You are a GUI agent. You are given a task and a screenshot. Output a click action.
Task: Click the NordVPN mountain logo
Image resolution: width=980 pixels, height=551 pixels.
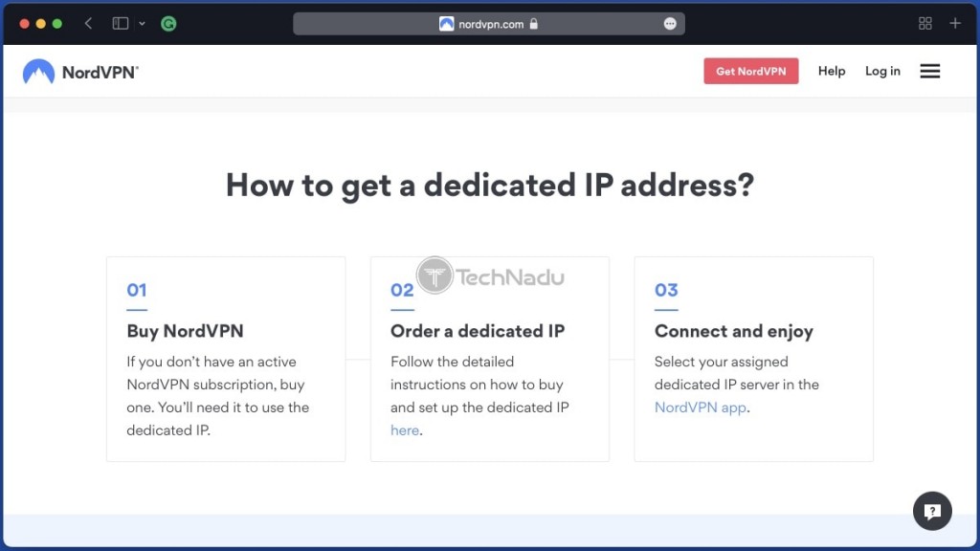[x=38, y=71]
